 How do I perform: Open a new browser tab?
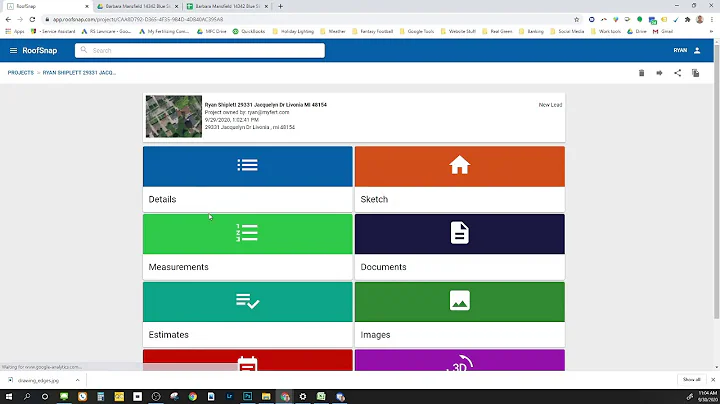click(281, 6)
